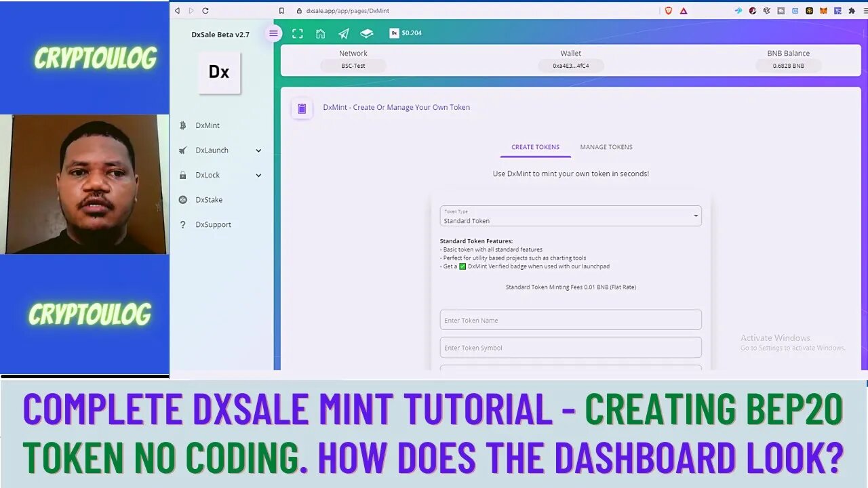Click the 'Standard Token Features:' heading
This screenshot has height=488, width=868.
[476, 241]
